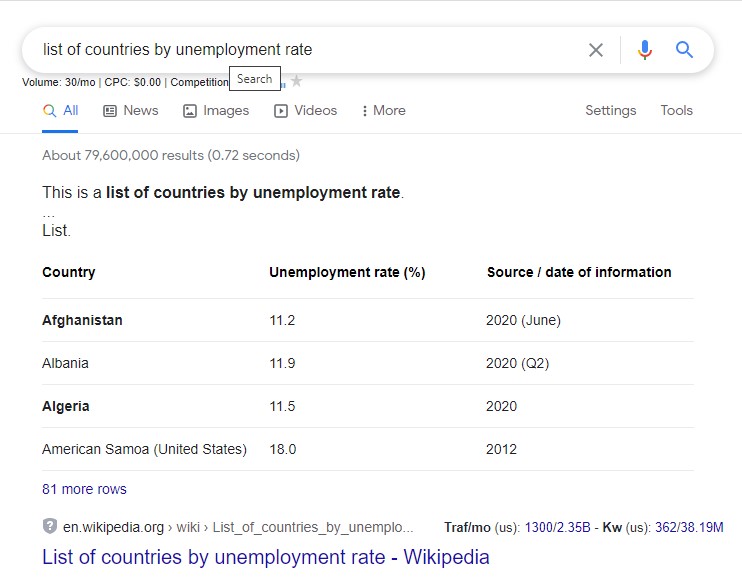Open the Tools options
Screen dimensions: 742x584
676,110
